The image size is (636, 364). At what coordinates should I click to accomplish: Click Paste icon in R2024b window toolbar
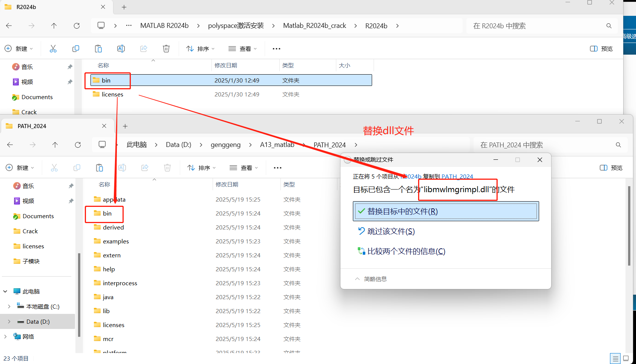(x=98, y=49)
